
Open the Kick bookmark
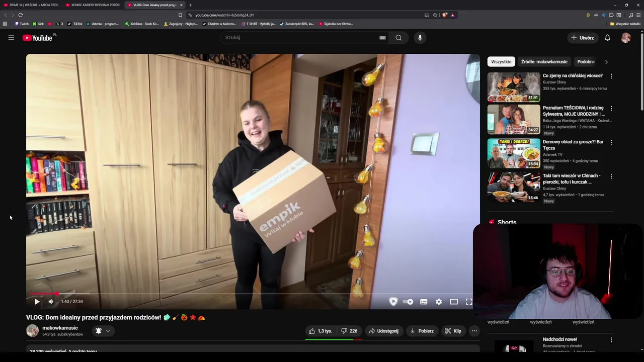click(38, 24)
